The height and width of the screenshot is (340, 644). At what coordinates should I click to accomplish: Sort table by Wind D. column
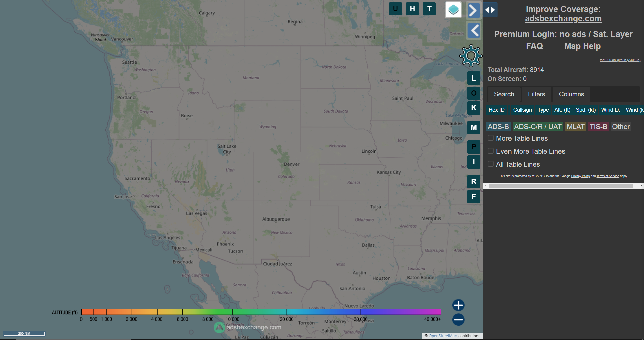coord(610,110)
